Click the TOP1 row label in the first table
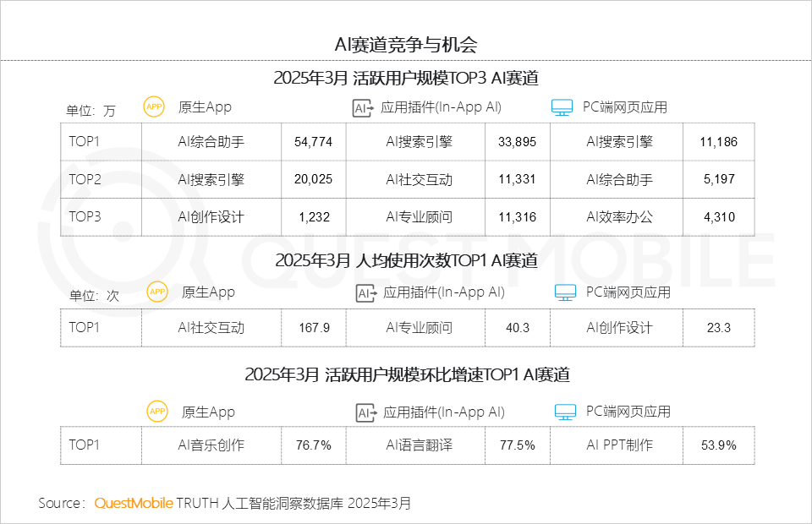812x524 pixels. click(x=83, y=142)
